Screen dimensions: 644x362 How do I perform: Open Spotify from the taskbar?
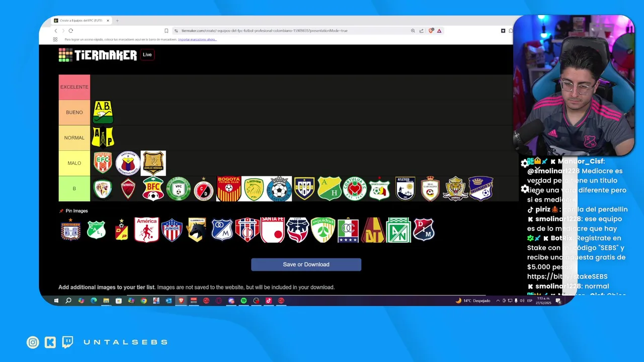[244, 301]
